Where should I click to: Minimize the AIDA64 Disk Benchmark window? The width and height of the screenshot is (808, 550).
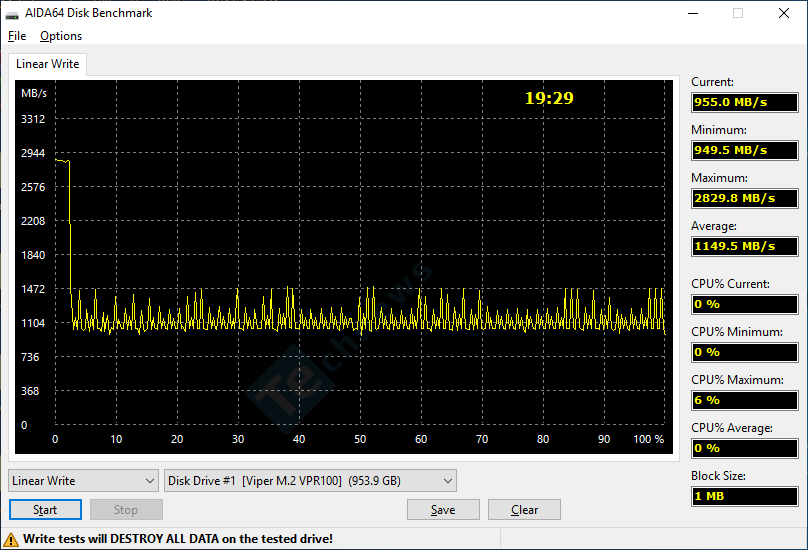tap(693, 13)
